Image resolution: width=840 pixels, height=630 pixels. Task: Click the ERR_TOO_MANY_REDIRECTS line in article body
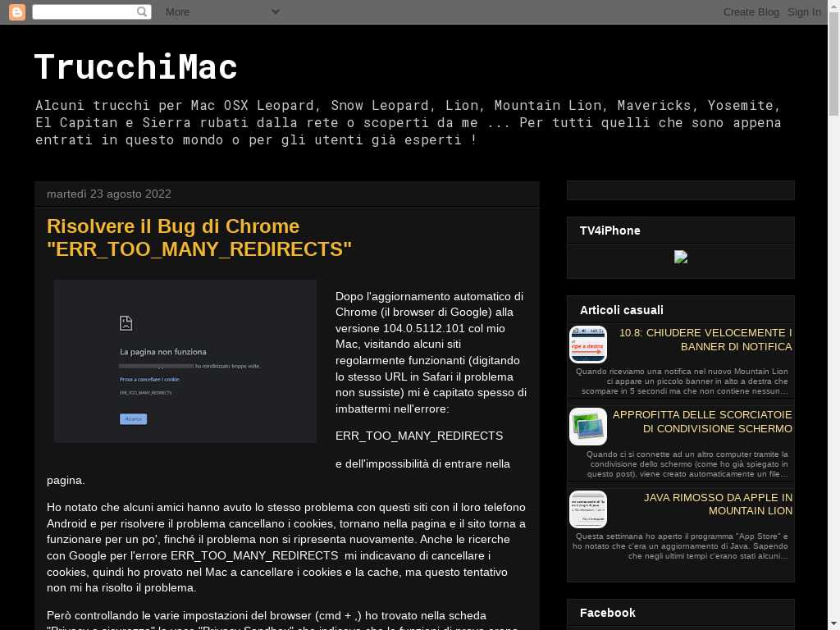419,436
